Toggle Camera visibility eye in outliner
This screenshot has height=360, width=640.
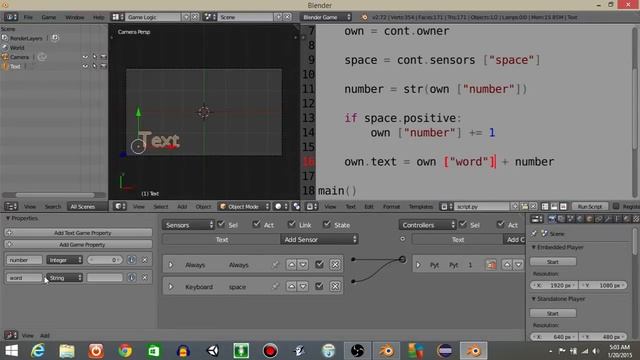pyautogui.click(x=85, y=57)
